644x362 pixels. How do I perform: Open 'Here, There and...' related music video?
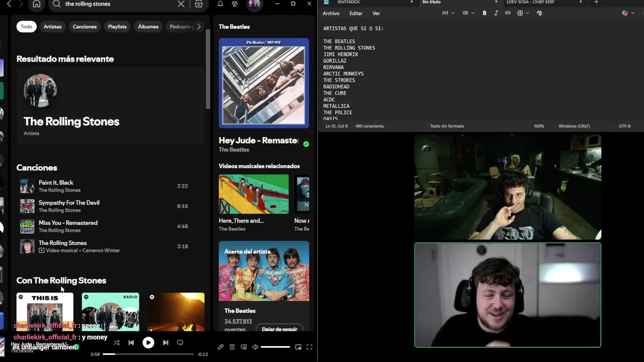pyautogui.click(x=254, y=194)
